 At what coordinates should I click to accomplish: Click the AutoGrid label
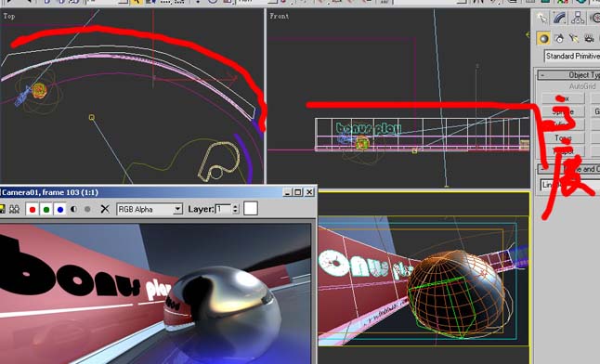[x=583, y=86]
